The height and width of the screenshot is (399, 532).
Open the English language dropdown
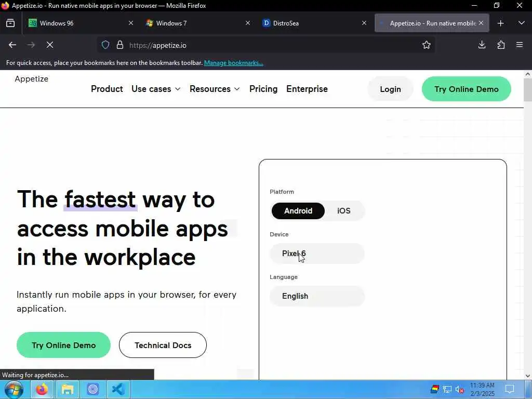[x=317, y=296]
